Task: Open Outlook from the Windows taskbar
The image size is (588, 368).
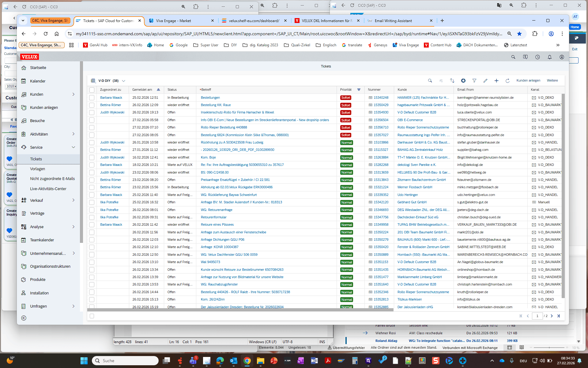Action: (234, 361)
